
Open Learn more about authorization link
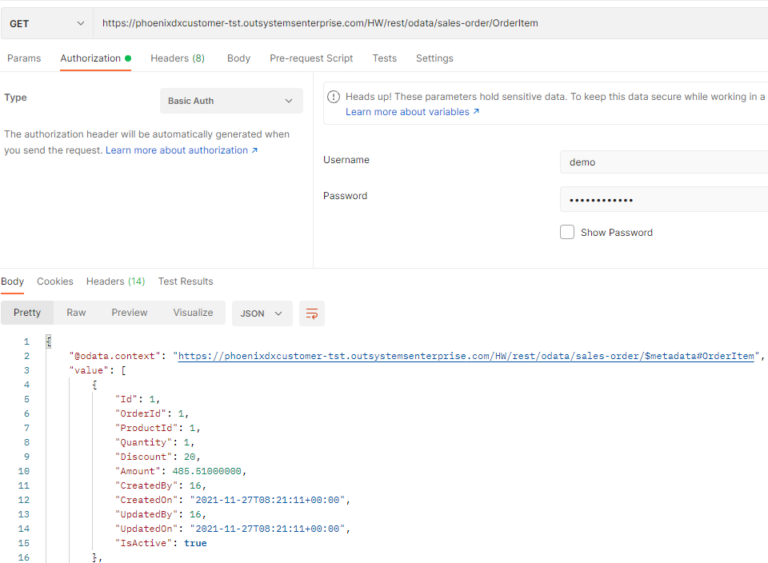click(x=181, y=150)
